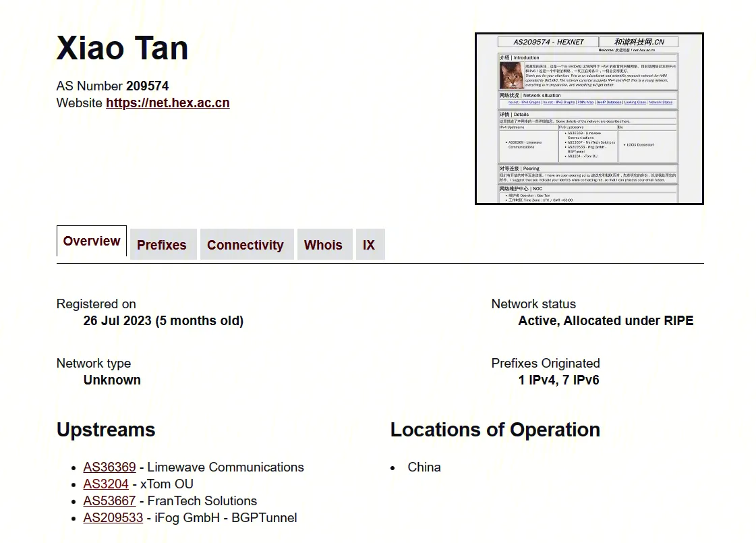The image size is (756, 543).
Task: Switch to the Prefixes tab
Action: (162, 245)
